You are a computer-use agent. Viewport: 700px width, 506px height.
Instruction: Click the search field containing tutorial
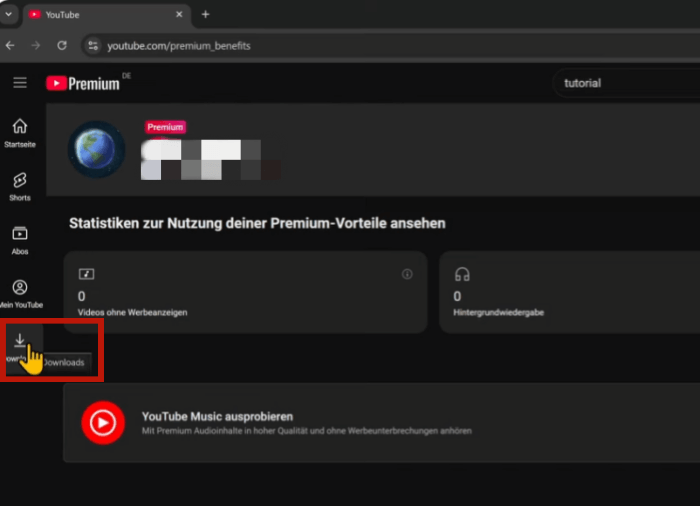(626, 83)
